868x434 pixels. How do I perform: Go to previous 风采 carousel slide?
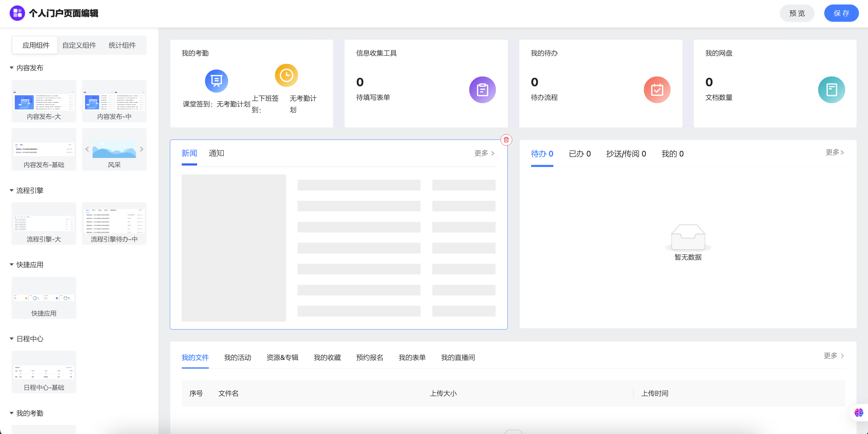click(87, 149)
